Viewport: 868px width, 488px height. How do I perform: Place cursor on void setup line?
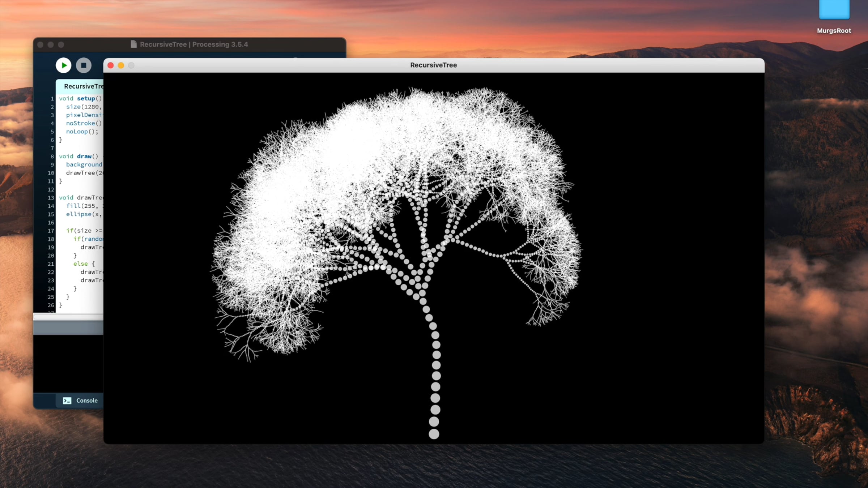(x=80, y=98)
